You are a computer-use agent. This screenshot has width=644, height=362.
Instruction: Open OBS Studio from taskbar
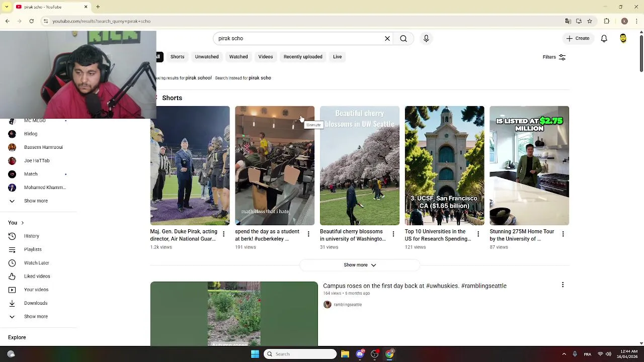[374, 354]
